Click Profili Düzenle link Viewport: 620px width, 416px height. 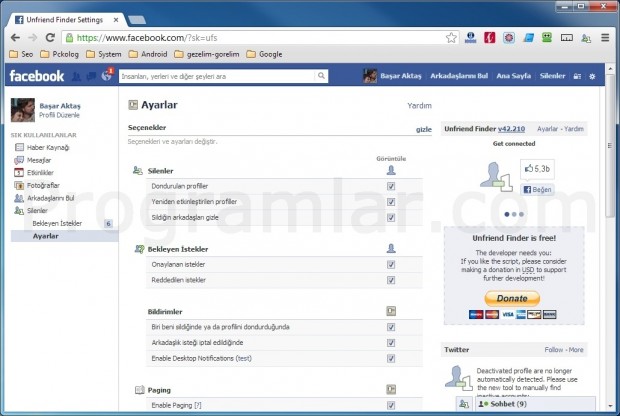click(x=59, y=115)
